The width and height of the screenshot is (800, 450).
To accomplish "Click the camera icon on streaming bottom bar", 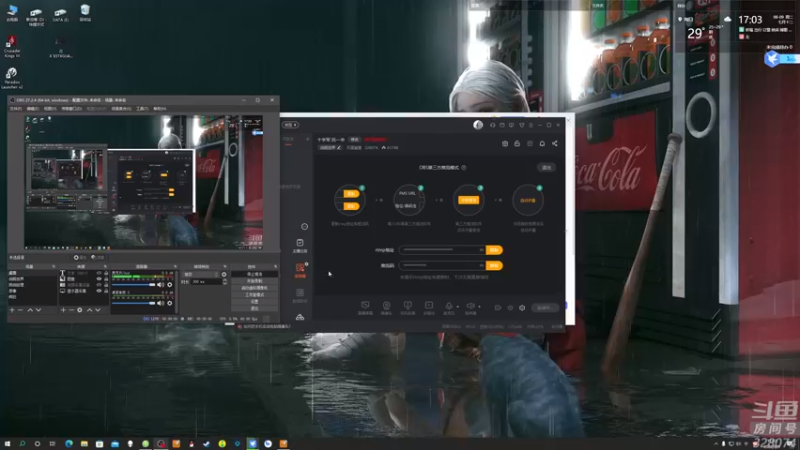I will pos(386,305).
